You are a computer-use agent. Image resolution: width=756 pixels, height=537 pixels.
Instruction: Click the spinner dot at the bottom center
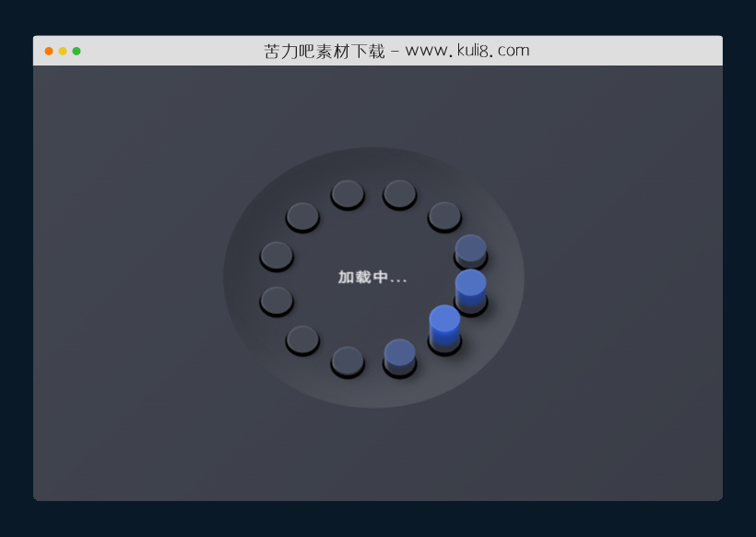(x=348, y=362)
